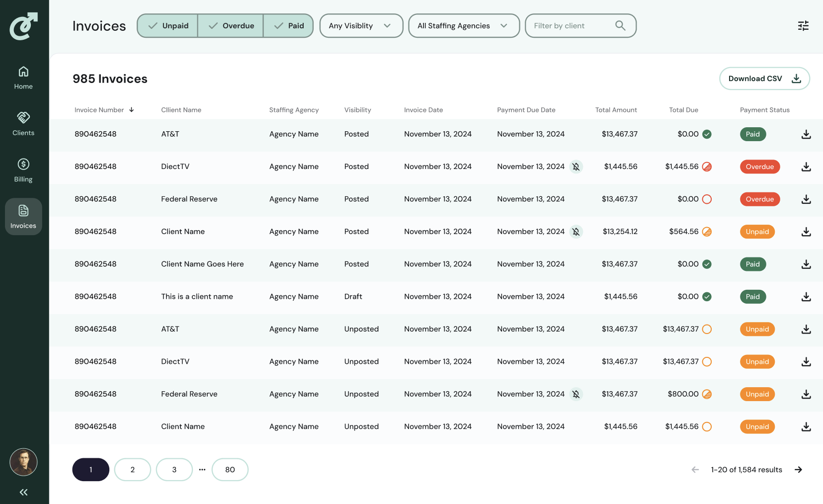Click the Download CSV button
Viewport: 823px width, 504px height.
764,79
